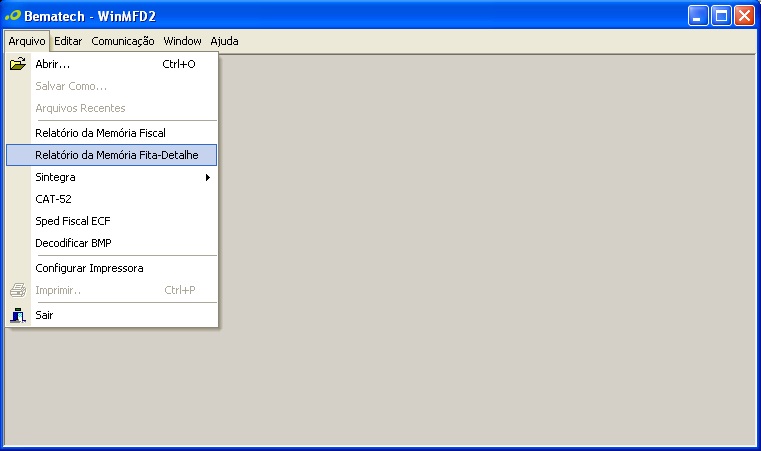Select Decodificar BMP
This screenshot has width=761, height=451.
click(x=73, y=243)
